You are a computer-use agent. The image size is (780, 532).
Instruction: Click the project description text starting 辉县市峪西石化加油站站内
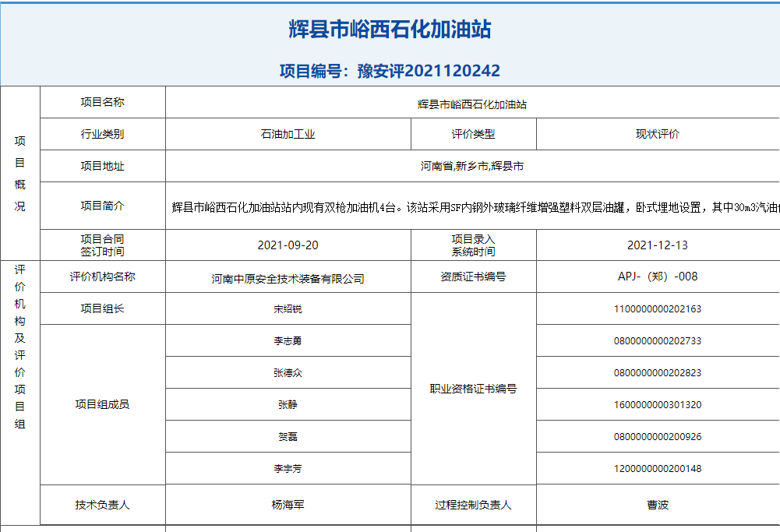pyautogui.click(x=475, y=207)
